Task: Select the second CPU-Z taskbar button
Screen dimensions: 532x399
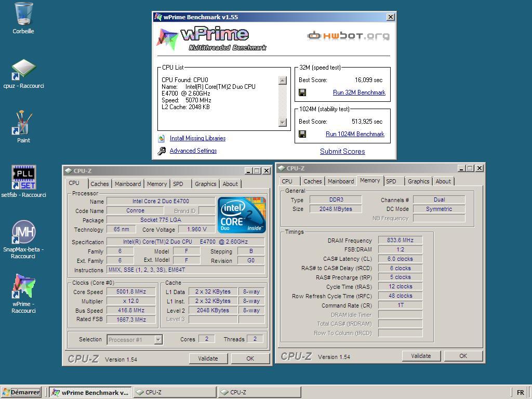Action: [259, 393]
